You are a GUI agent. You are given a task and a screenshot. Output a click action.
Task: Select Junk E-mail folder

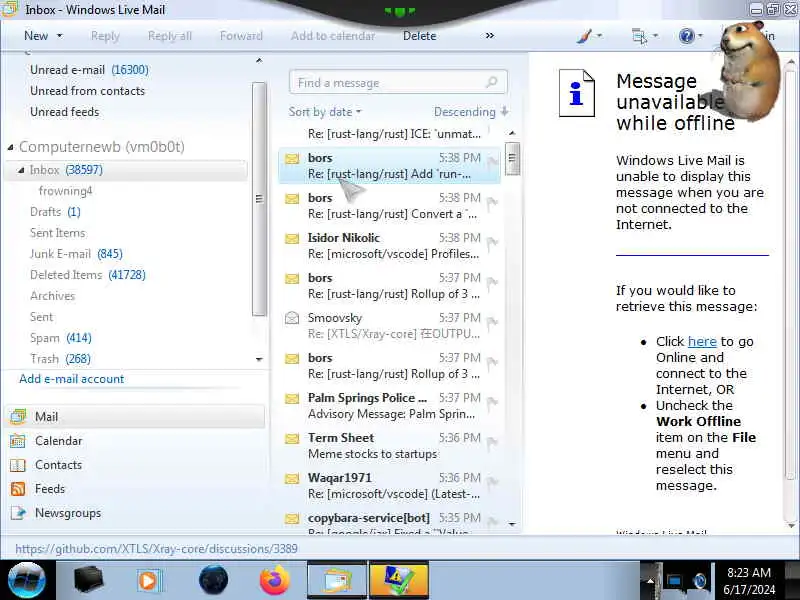76,254
